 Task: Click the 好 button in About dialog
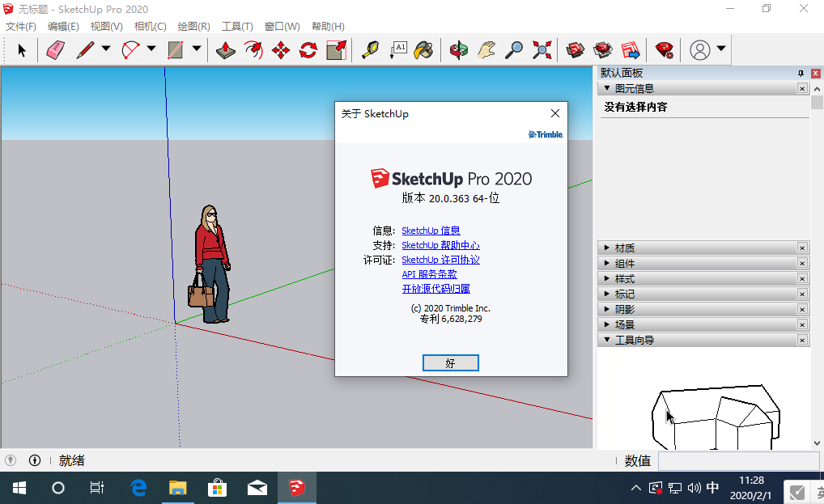click(450, 362)
